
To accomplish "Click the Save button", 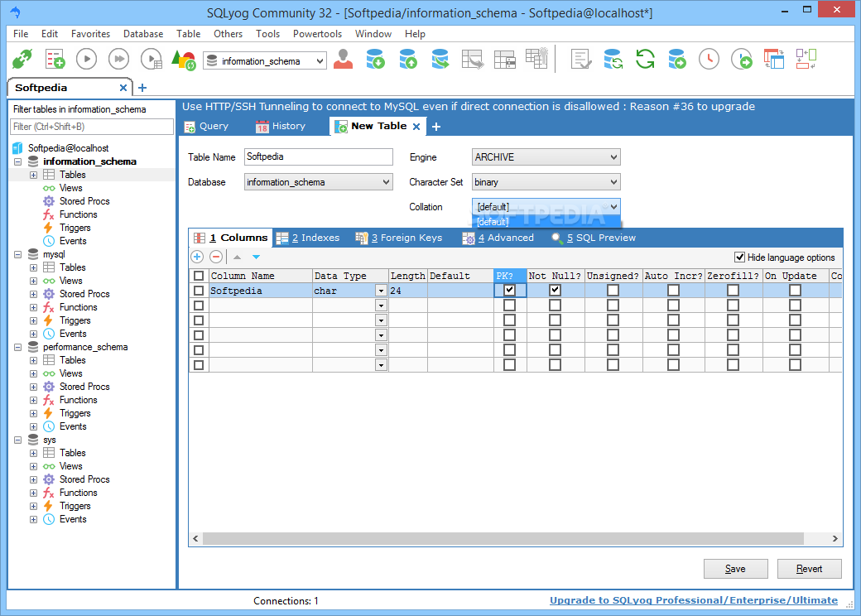I will (x=735, y=569).
